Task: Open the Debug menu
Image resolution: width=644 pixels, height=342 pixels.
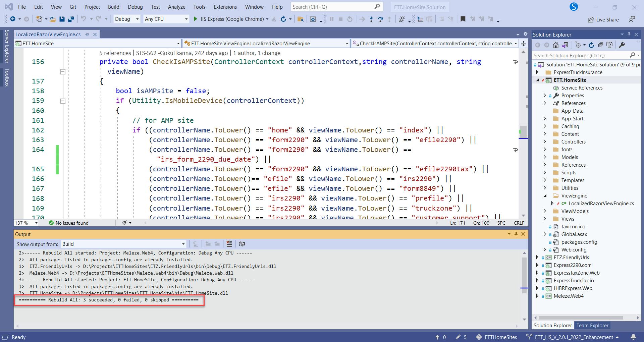Action: (135, 7)
